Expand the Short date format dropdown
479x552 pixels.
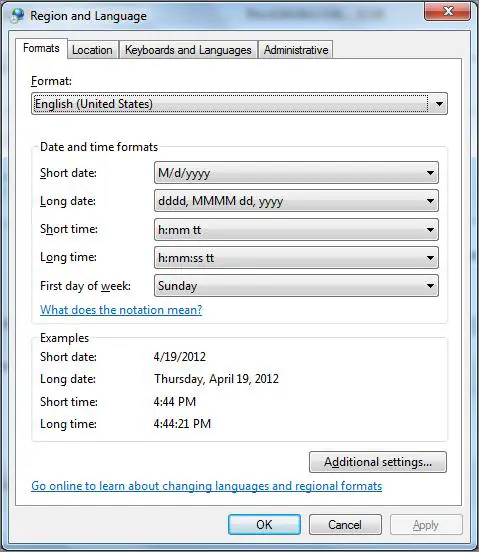coord(296,172)
